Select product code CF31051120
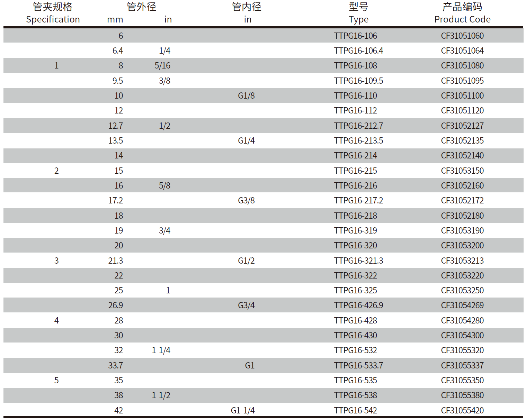 pyautogui.click(x=462, y=110)
